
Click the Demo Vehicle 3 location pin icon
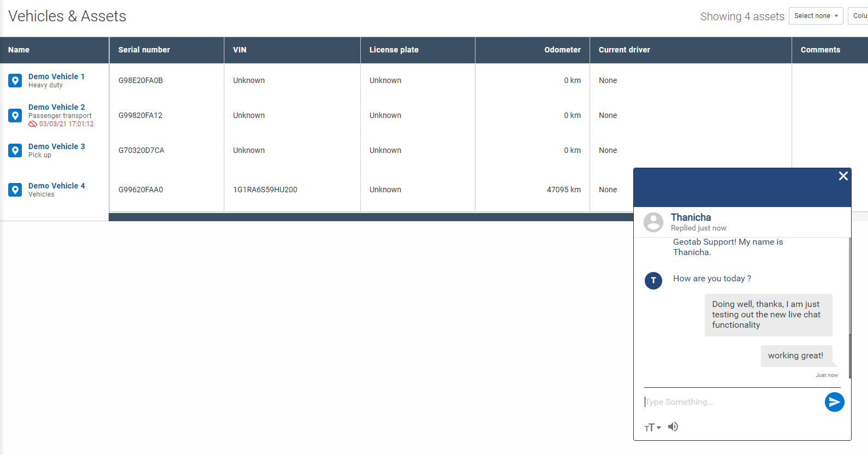(x=15, y=150)
